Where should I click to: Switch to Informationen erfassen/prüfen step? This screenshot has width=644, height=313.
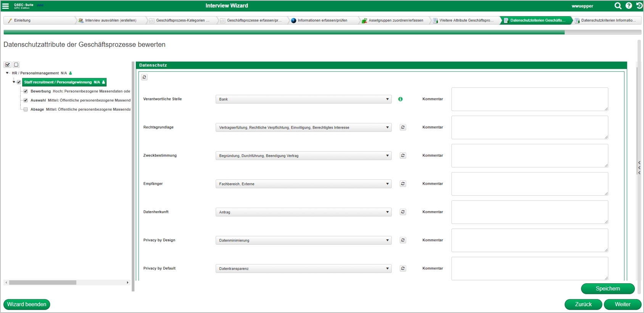click(x=324, y=21)
